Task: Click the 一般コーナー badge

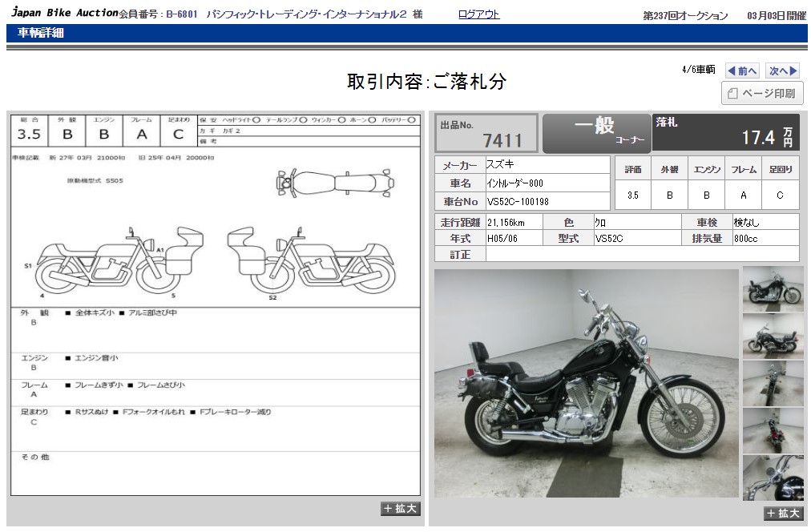Action: tap(596, 133)
